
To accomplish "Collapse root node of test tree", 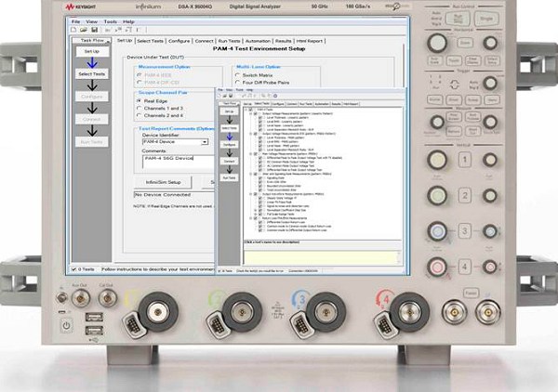I will pyautogui.click(x=246, y=110).
